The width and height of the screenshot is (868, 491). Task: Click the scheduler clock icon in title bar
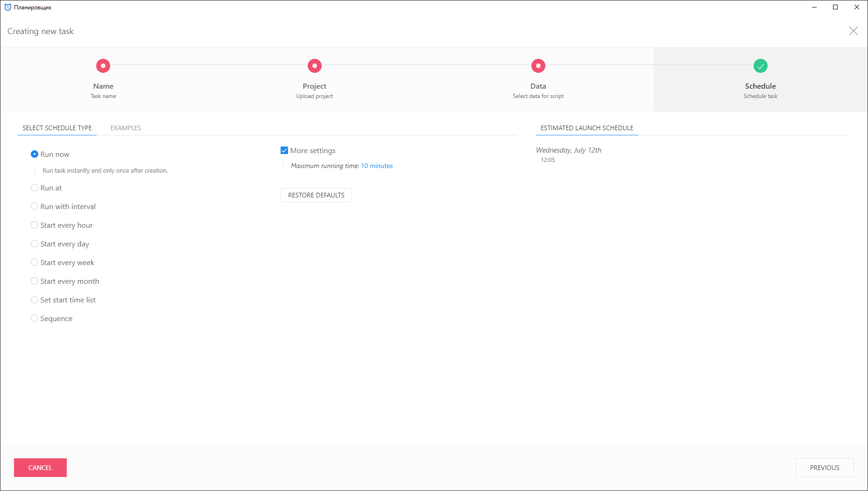tap(7, 7)
